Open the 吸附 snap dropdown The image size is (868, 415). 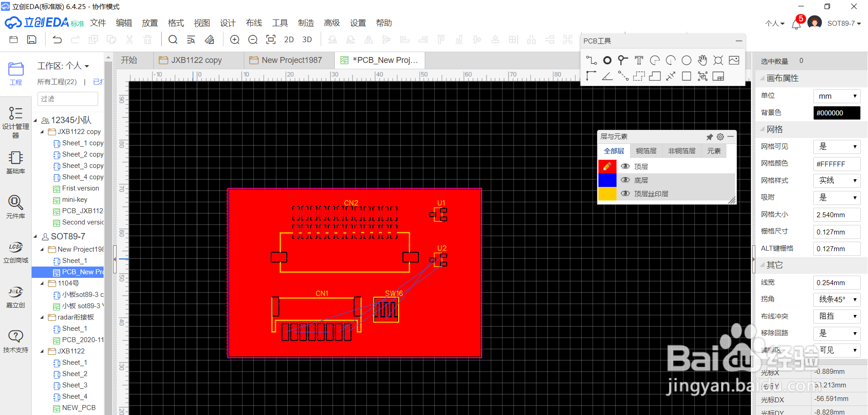tap(837, 197)
